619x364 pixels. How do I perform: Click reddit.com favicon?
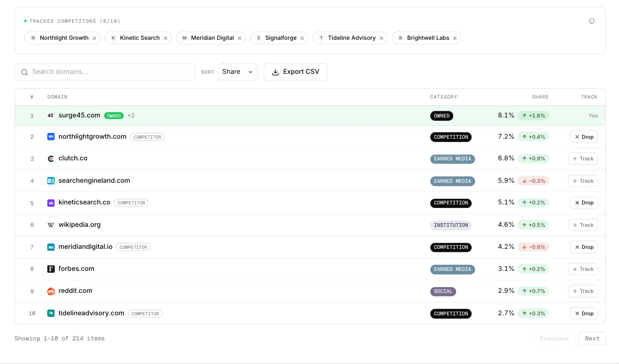pyautogui.click(x=51, y=291)
